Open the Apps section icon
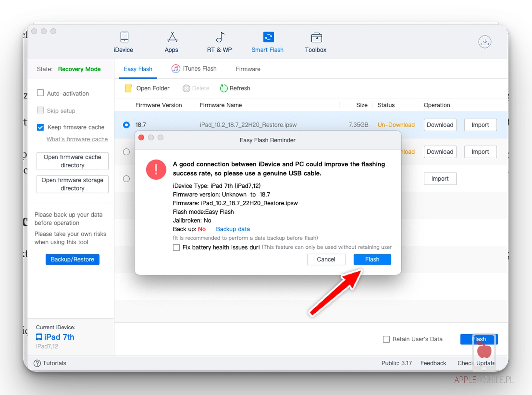 coord(172,37)
